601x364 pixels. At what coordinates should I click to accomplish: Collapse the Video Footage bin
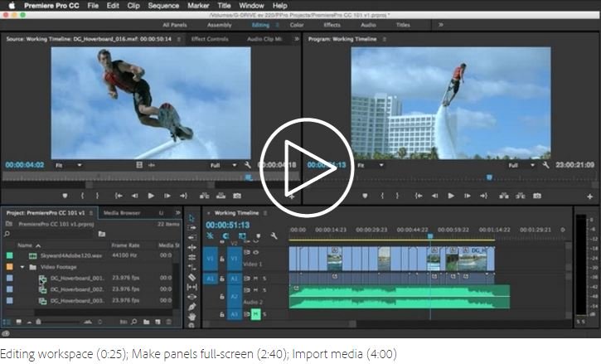point(22,267)
